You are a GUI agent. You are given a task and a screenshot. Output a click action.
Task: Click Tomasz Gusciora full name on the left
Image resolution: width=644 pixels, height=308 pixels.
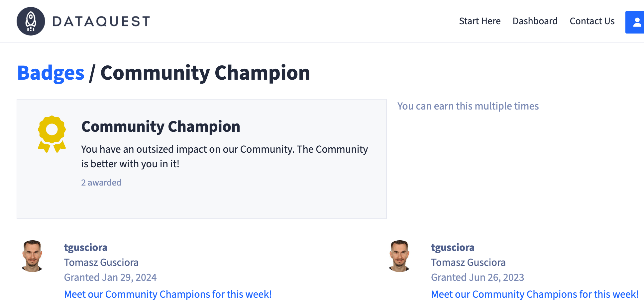101,262
